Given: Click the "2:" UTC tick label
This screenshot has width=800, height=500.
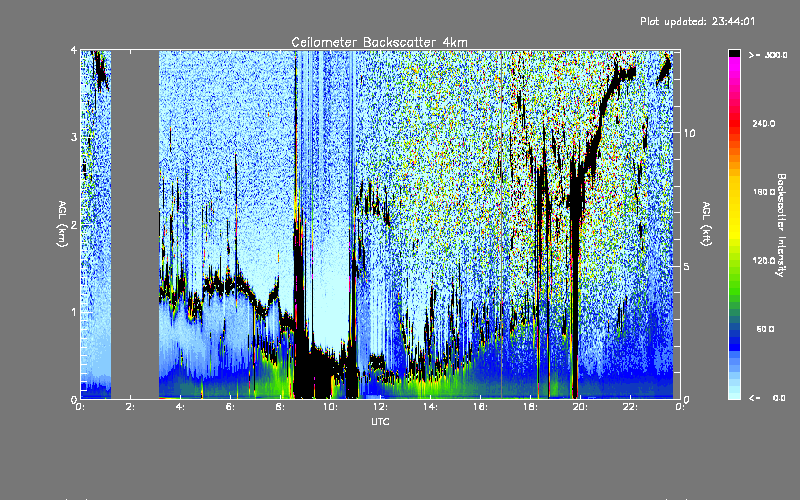Looking at the screenshot, I should point(130,407).
